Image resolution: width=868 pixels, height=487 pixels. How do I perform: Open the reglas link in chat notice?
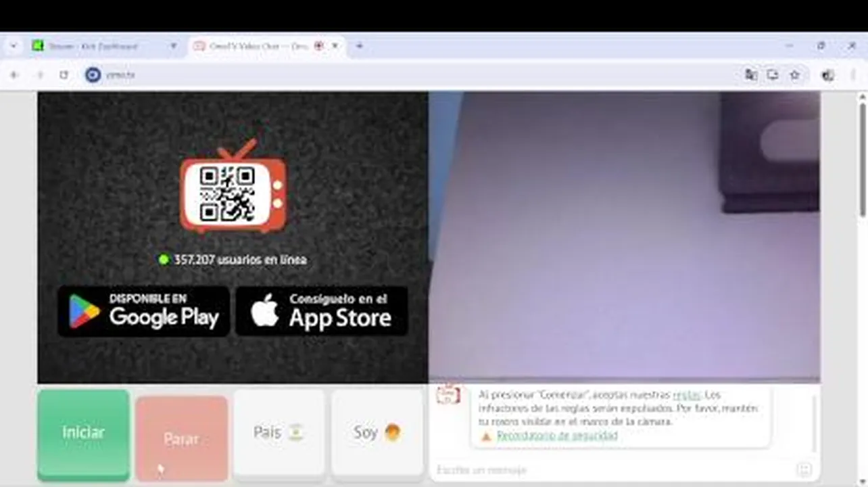(x=686, y=395)
